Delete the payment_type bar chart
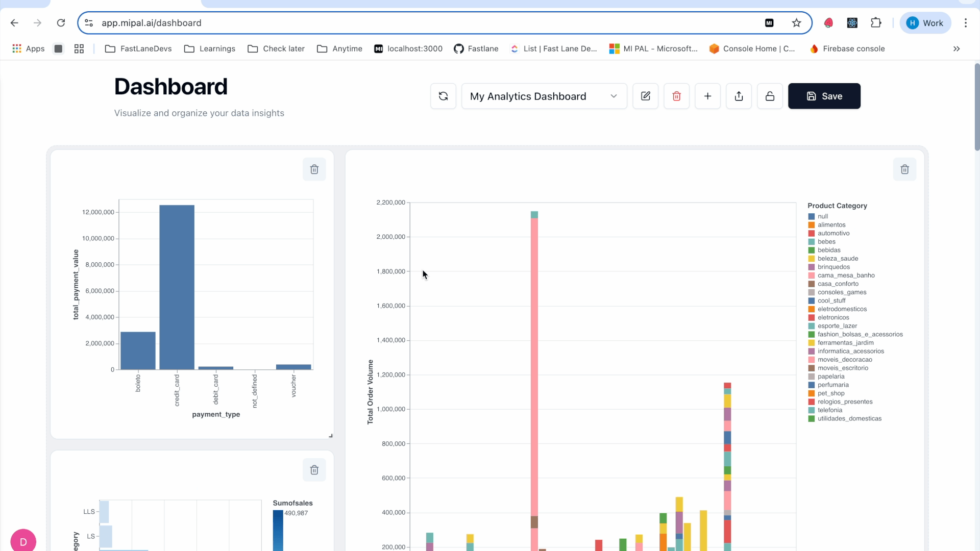980x551 pixels. pyautogui.click(x=314, y=169)
